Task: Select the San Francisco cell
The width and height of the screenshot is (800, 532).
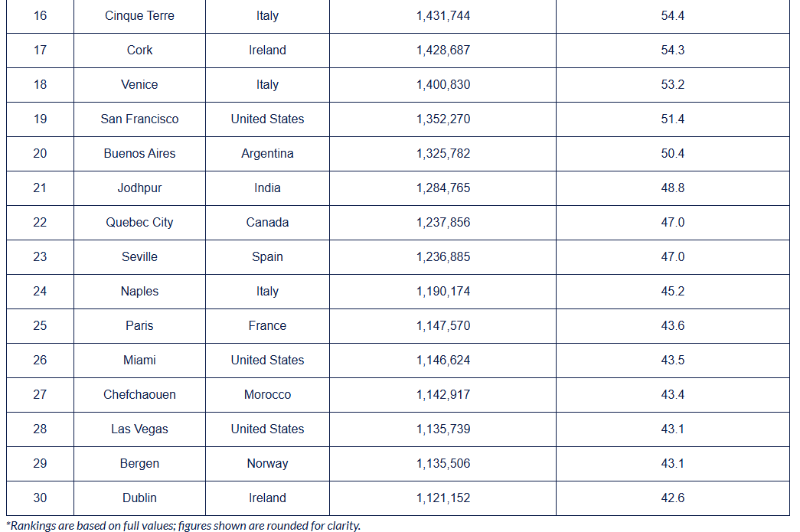Action: 139,119
